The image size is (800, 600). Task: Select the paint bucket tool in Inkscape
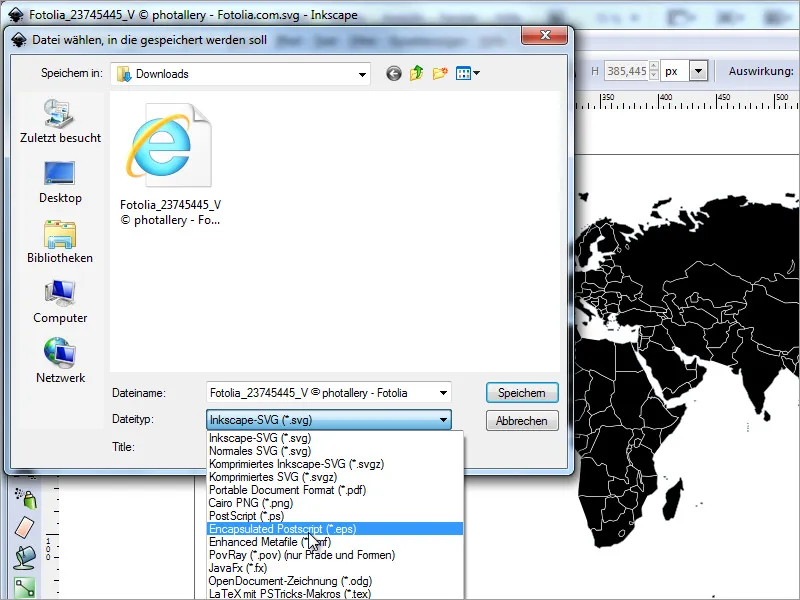[24, 558]
